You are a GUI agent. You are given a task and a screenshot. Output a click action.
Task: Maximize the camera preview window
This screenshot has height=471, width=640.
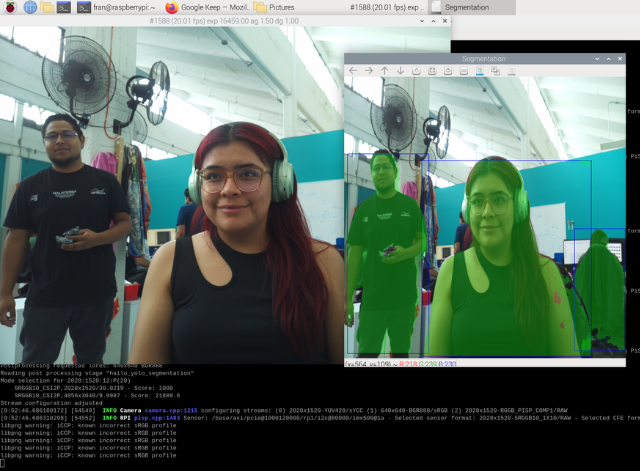pos(433,21)
